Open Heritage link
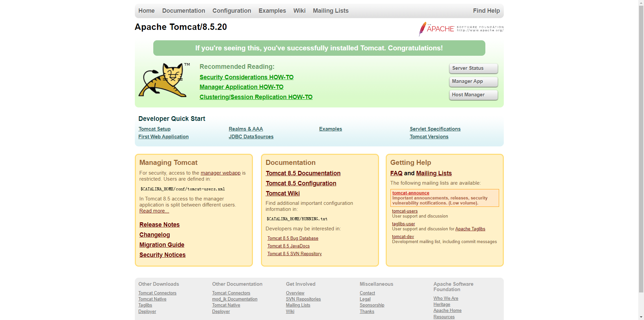 tap(442, 305)
